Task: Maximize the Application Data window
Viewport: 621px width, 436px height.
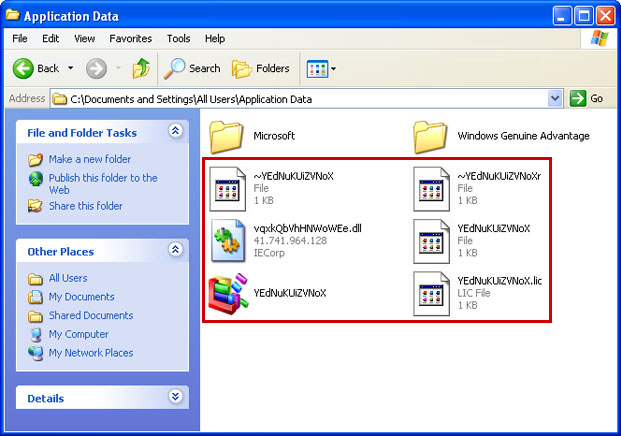Action: (x=584, y=16)
